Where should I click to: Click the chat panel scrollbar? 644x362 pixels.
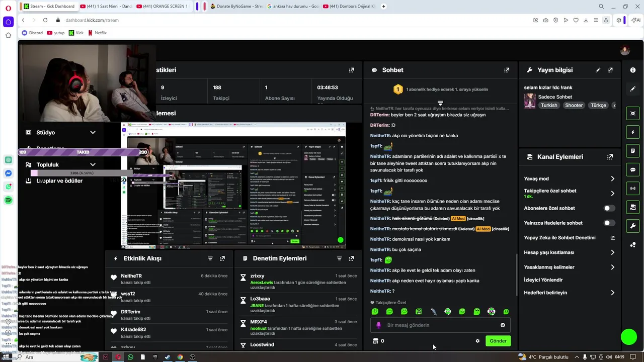point(516,276)
